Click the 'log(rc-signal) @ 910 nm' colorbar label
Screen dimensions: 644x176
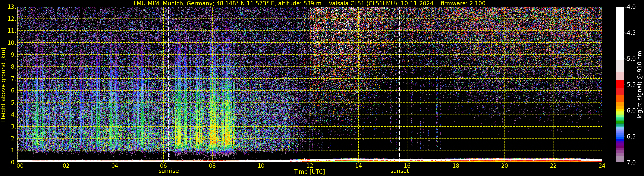[640, 85]
